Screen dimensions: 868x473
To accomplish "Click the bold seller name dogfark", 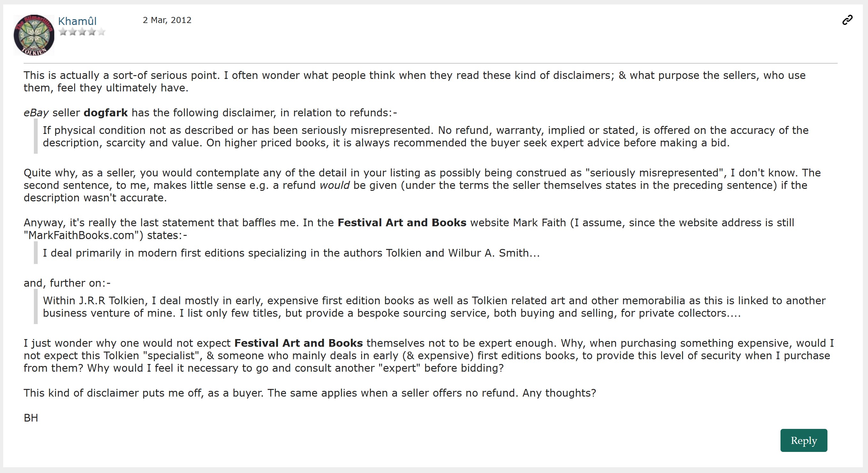I will (105, 112).
